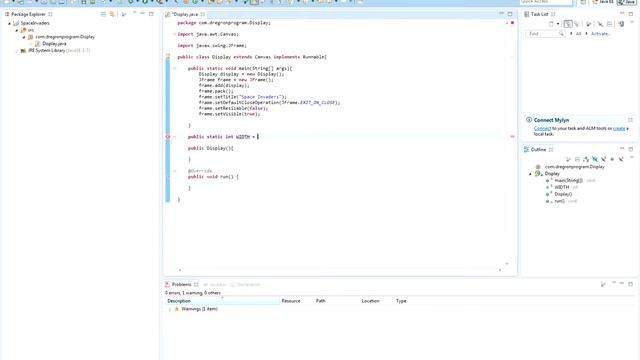Image resolution: width=640 pixels, height=360 pixels.
Task: Open the All working set dropdown
Action: click(x=576, y=34)
